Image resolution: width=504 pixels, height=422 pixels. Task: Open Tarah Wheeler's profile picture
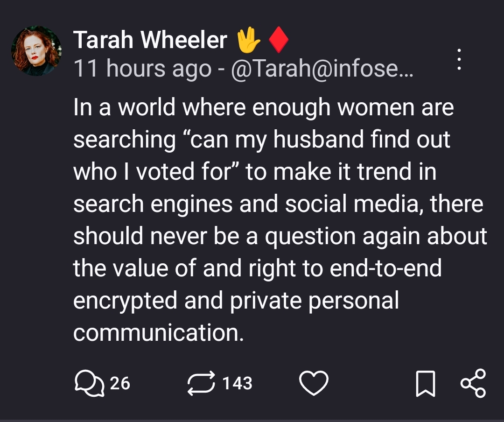tap(36, 51)
